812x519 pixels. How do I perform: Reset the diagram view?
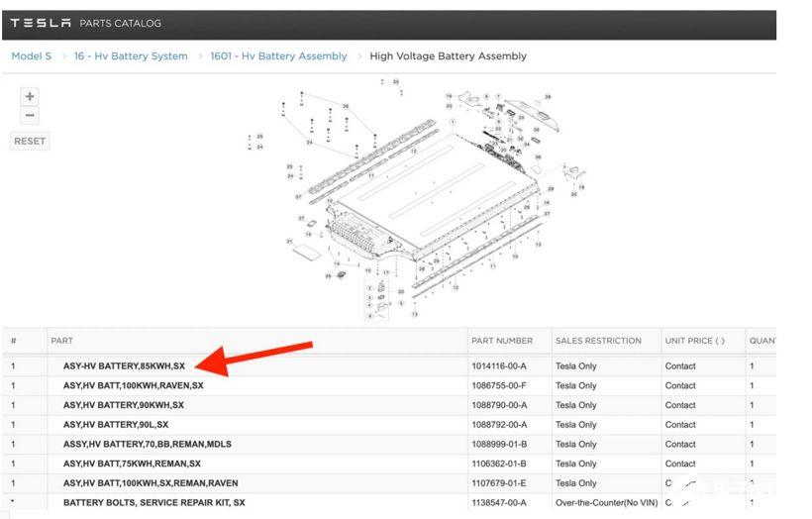coord(30,141)
